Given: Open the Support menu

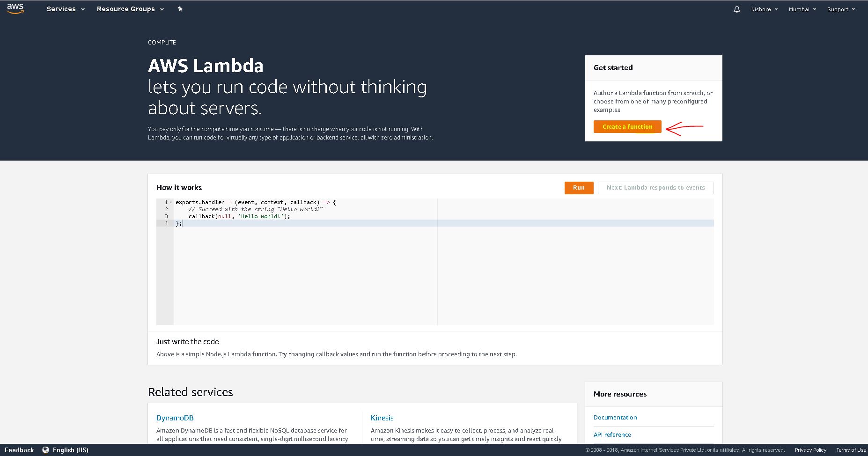Looking at the screenshot, I should point(841,9).
